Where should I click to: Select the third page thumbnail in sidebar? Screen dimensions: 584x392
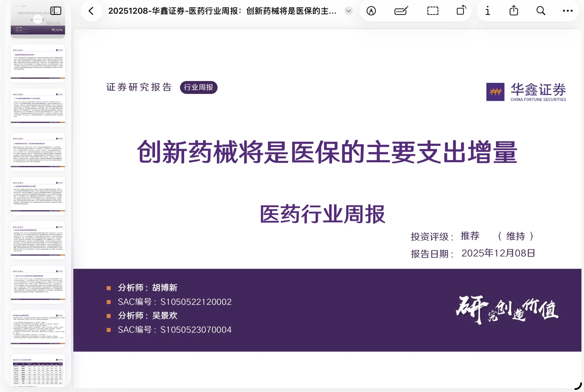point(37,108)
